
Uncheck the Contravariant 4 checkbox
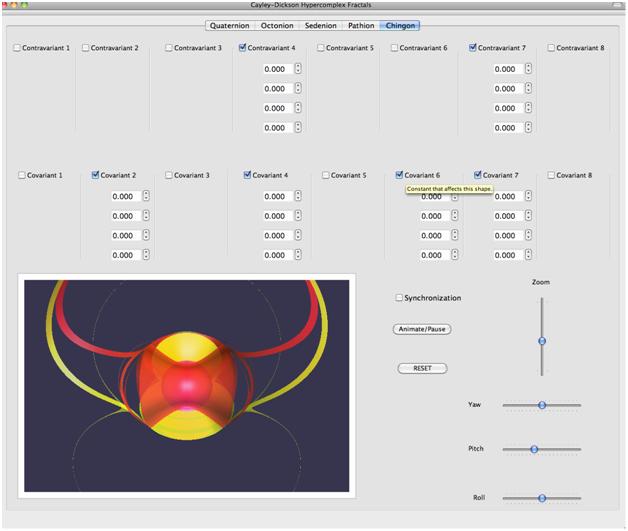point(244,48)
